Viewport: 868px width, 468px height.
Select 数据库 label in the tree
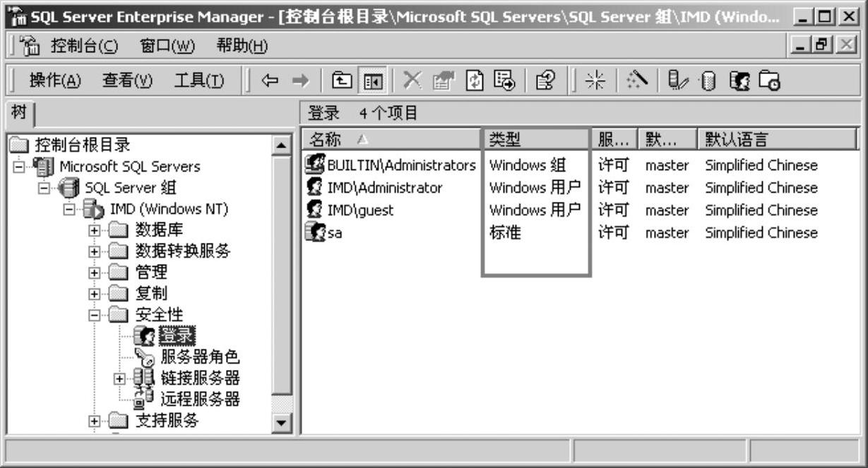[x=160, y=231]
